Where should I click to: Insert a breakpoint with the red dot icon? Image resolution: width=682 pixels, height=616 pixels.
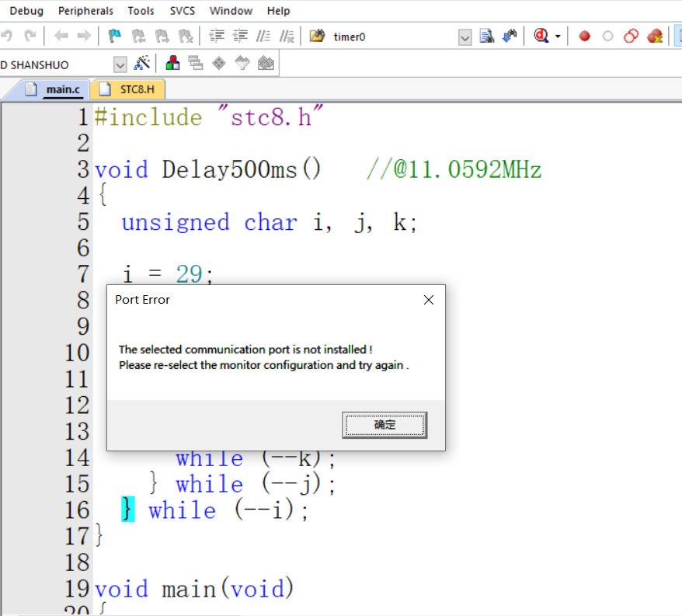click(x=585, y=37)
